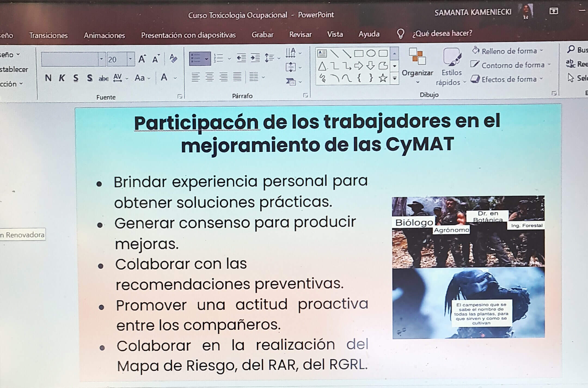This screenshot has width=588, height=388.
Task: Open the text direction options
Action: tap(293, 53)
